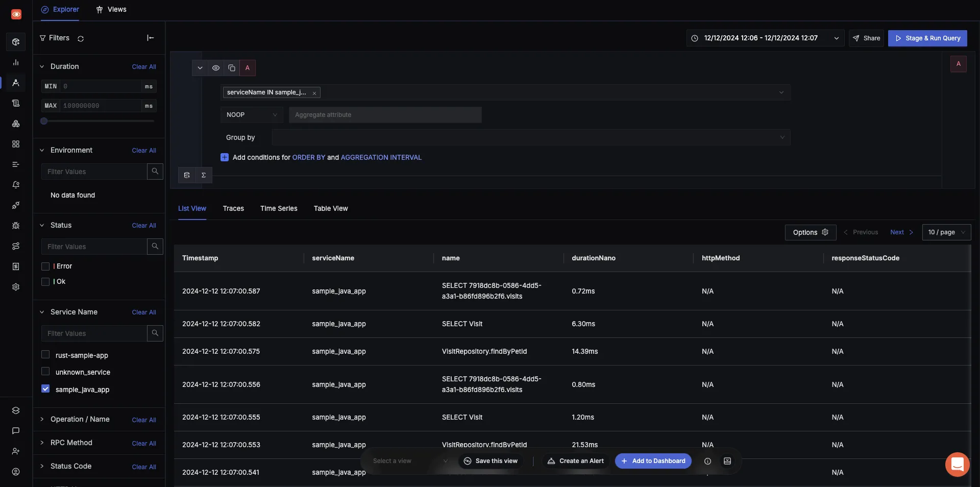Collapse query A with chevron

click(x=200, y=68)
